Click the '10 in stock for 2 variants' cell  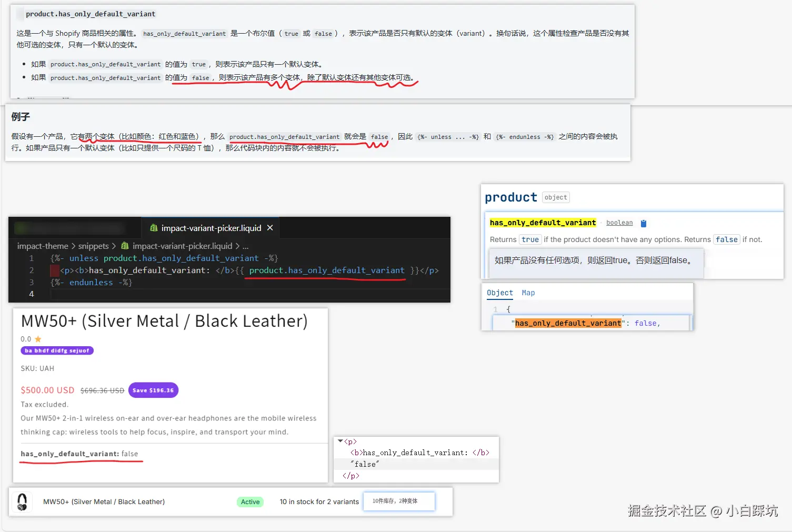[319, 501]
